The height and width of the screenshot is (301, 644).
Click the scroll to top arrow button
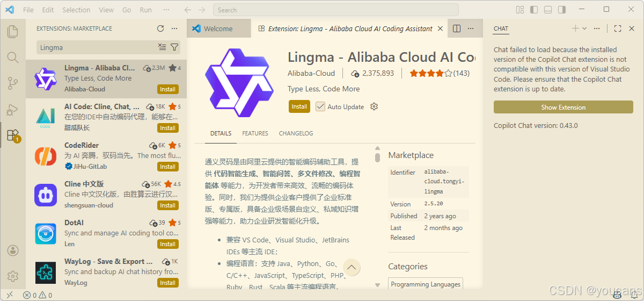[x=352, y=267]
